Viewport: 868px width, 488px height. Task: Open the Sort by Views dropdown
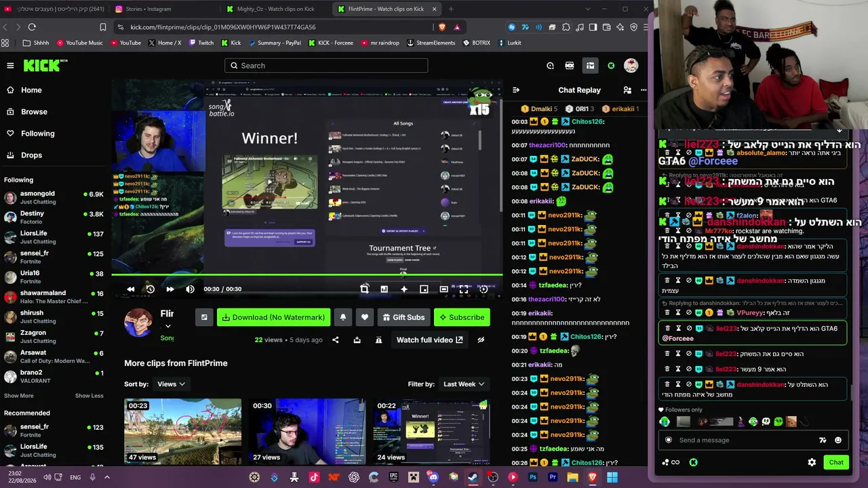(172, 384)
